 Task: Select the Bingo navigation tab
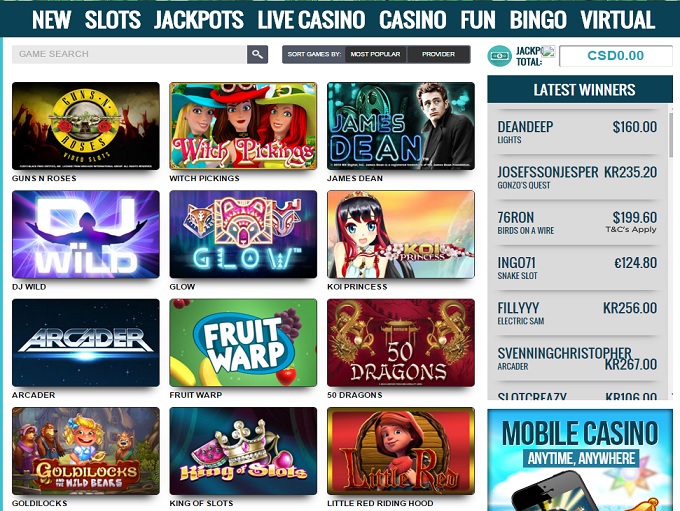pyautogui.click(x=538, y=20)
